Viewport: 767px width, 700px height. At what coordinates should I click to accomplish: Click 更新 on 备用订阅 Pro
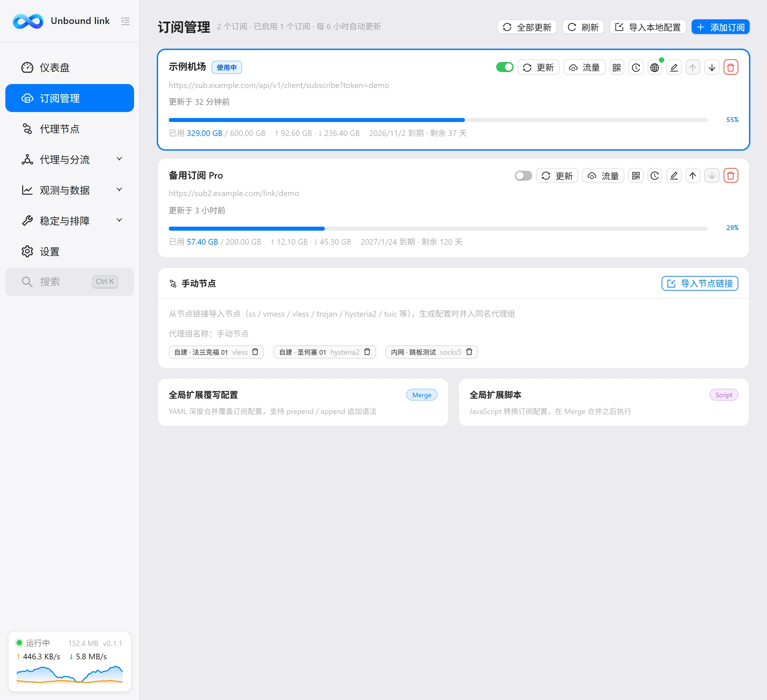[x=557, y=176]
